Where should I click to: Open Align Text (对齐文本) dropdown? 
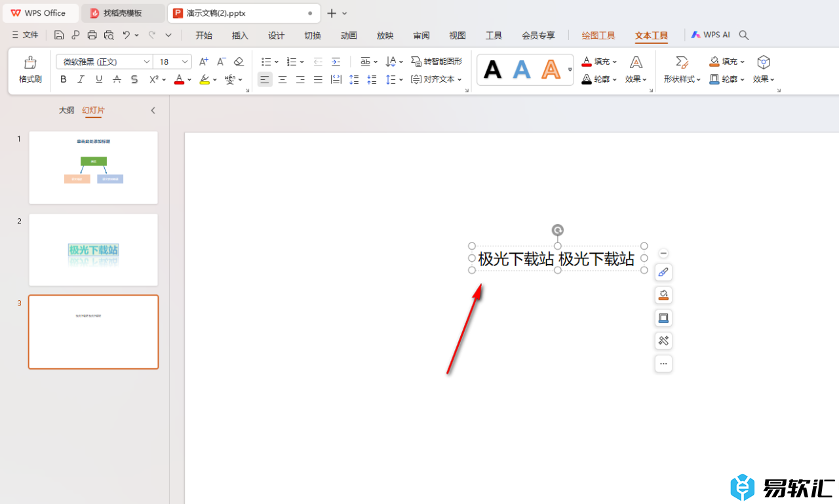click(437, 79)
